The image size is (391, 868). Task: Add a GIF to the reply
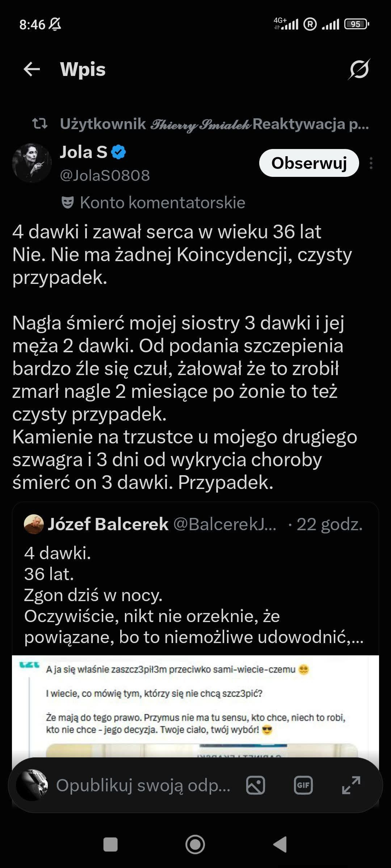303,786
